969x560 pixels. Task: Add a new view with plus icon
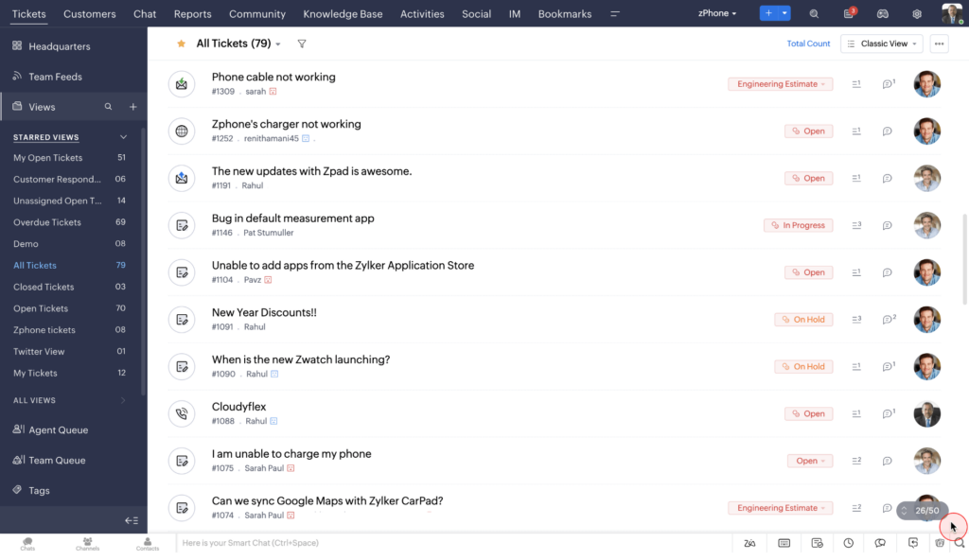pos(132,107)
